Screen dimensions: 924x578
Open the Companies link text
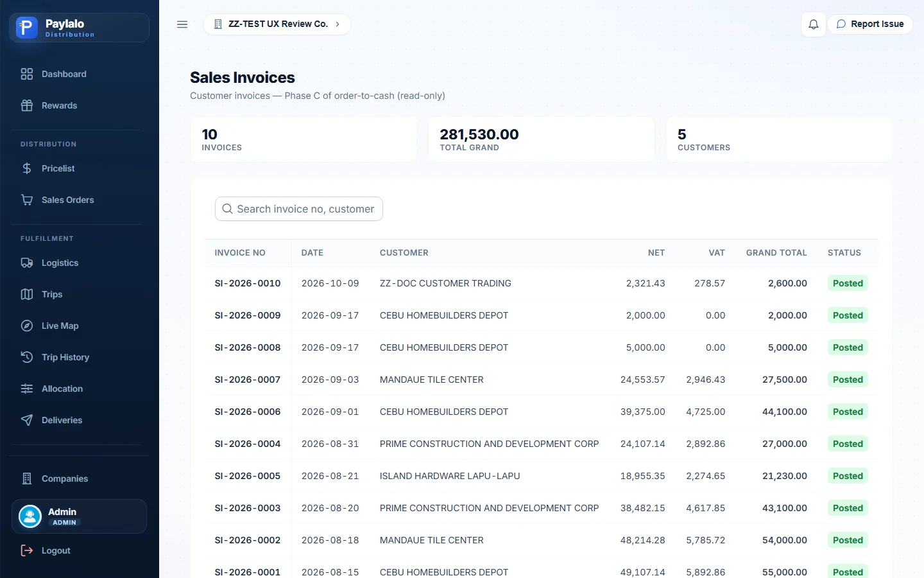pos(65,478)
